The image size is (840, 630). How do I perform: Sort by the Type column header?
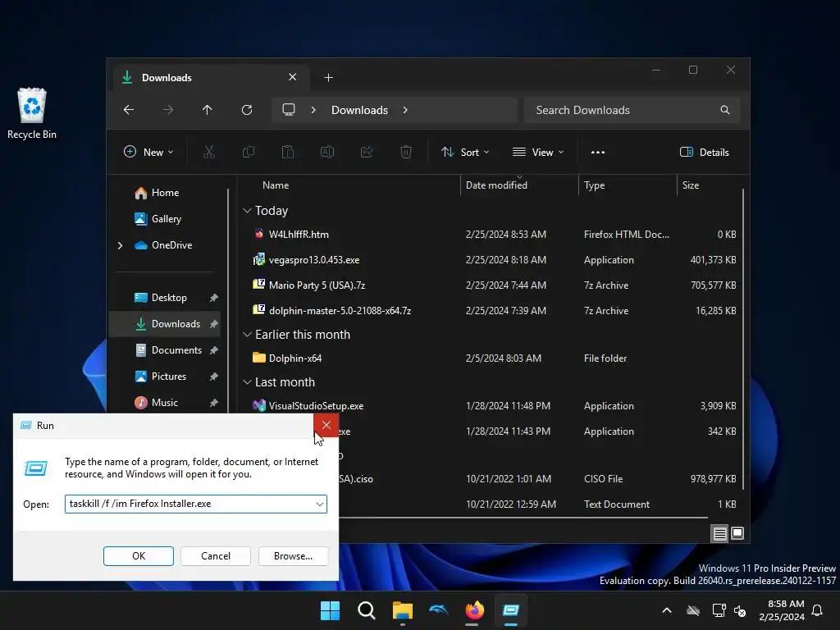[x=594, y=185]
